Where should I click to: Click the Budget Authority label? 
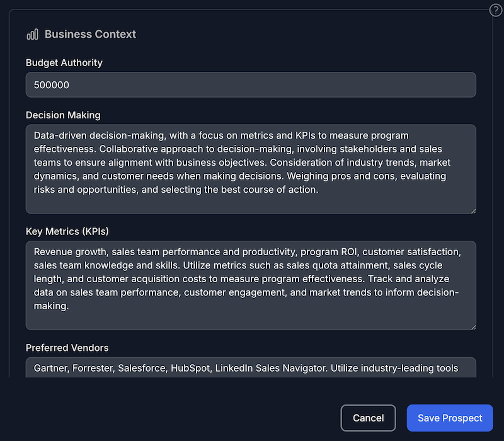64,63
